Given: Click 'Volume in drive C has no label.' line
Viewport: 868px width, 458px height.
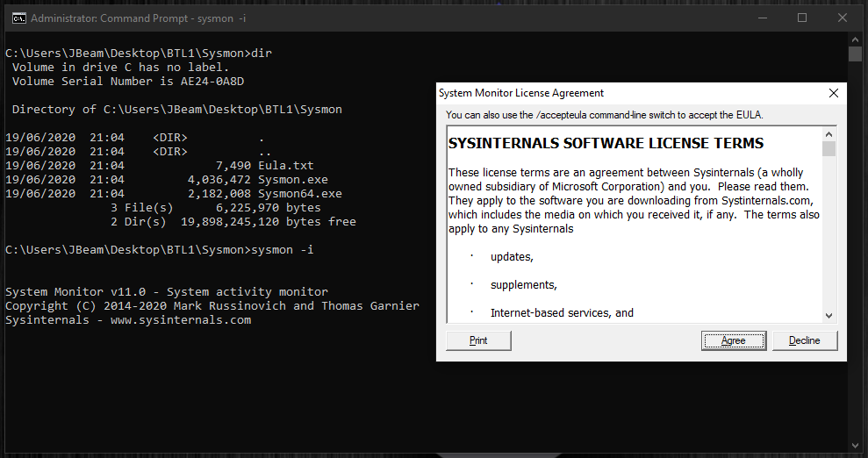Looking at the screenshot, I should (121, 68).
